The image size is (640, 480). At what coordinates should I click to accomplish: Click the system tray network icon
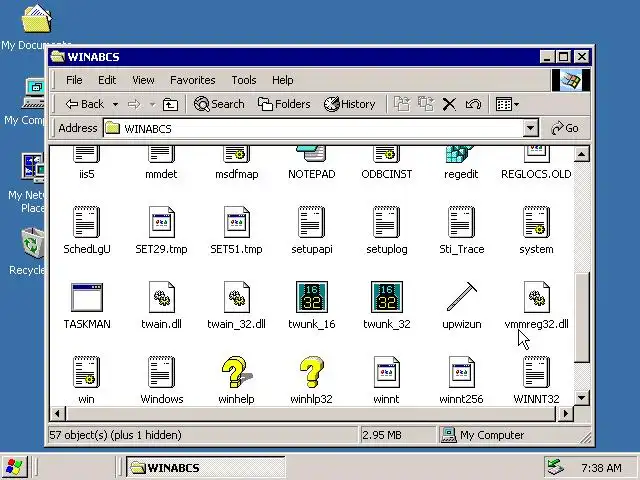click(556, 468)
